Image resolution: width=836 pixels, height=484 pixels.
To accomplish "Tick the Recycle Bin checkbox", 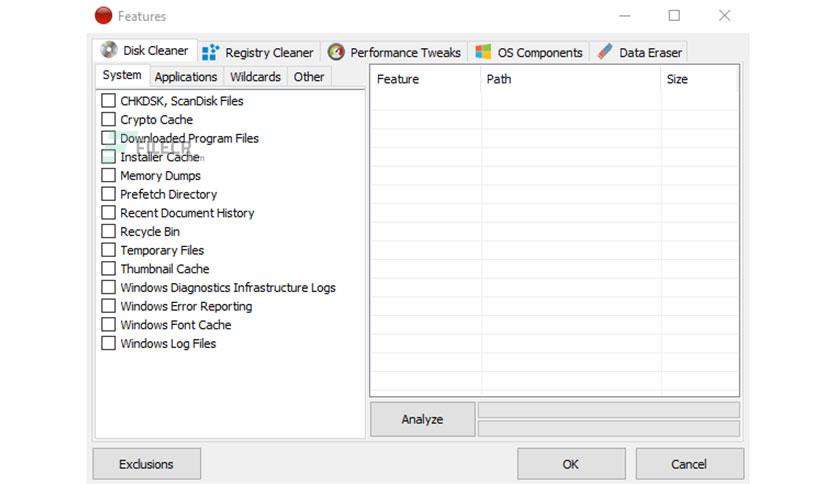I will click(x=108, y=231).
